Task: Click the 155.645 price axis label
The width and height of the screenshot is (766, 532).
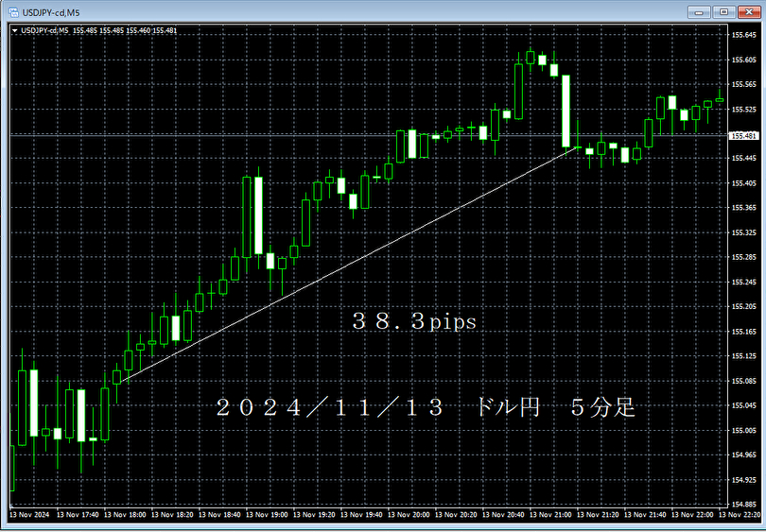Action: coord(743,35)
